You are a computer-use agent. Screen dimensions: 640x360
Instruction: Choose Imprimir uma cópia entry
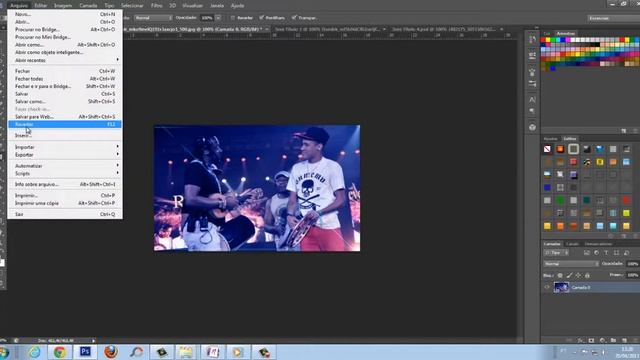(x=65, y=203)
